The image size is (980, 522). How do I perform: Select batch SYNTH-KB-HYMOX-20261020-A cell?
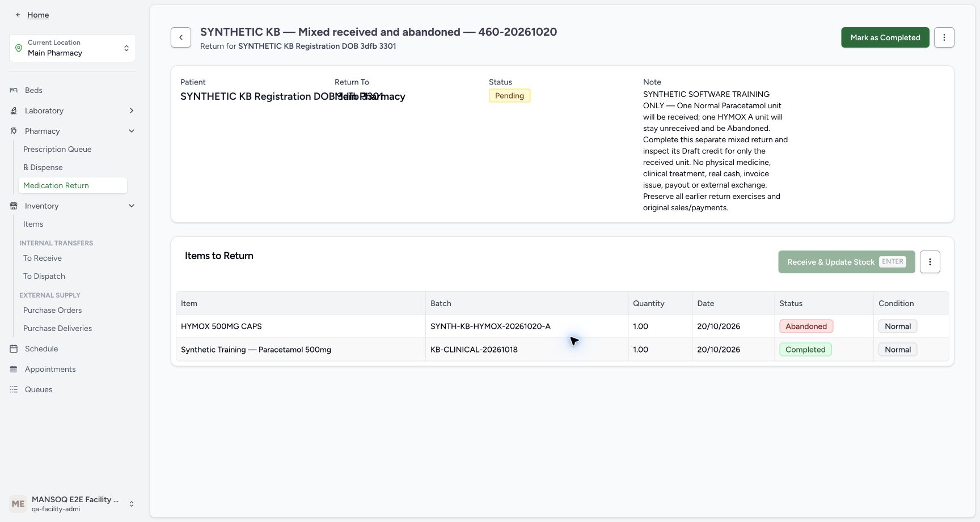point(527,326)
